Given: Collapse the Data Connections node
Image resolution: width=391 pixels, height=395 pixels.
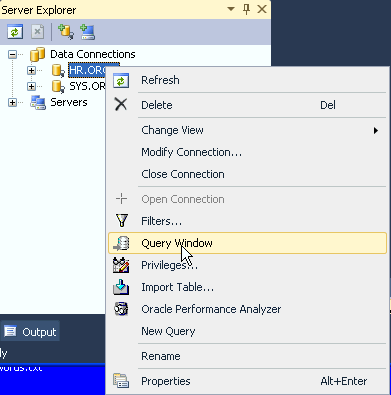Looking at the screenshot, I should pos(12,54).
